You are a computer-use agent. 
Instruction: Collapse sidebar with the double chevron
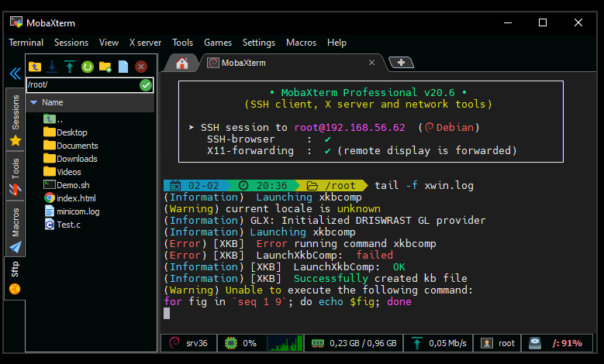point(14,74)
